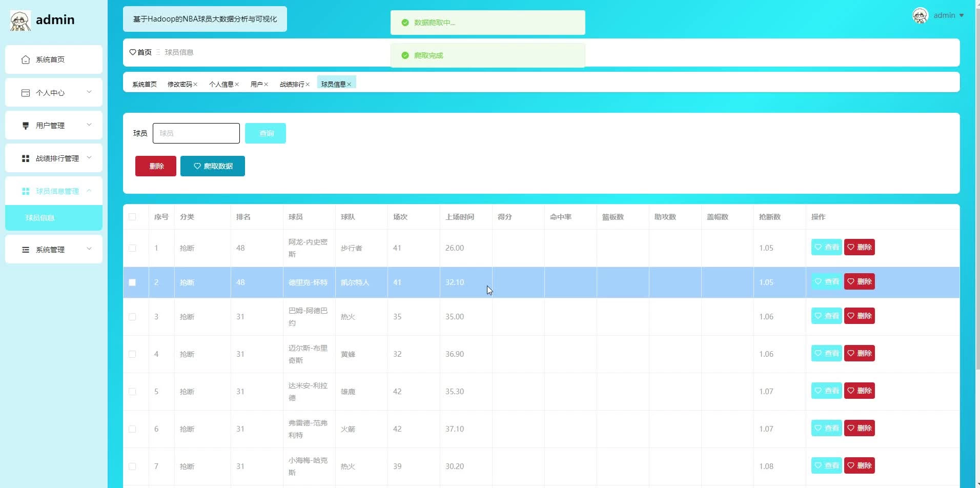Check the checkbox for row 3
The height and width of the screenshot is (488, 980).
(132, 317)
